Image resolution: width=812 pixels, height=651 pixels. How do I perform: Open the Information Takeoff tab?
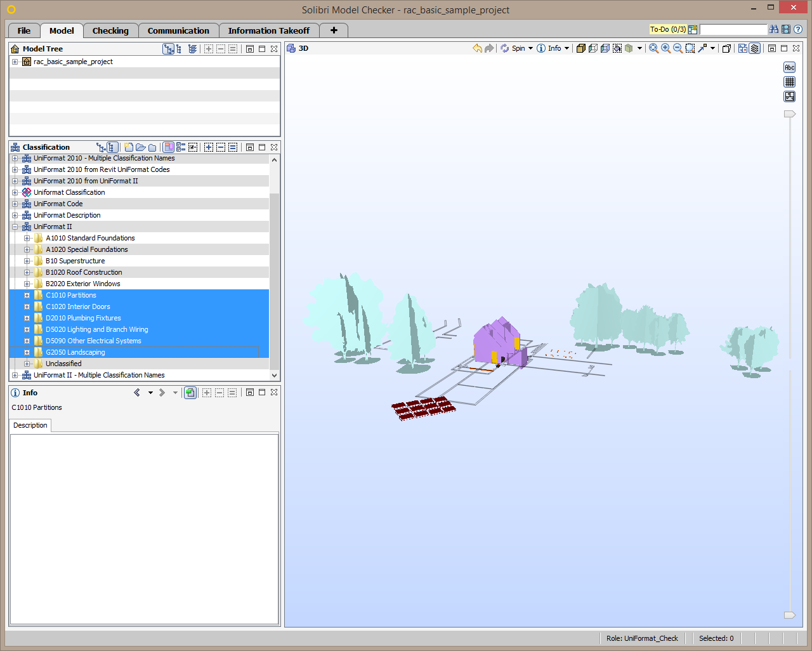click(x=269, y=30)
